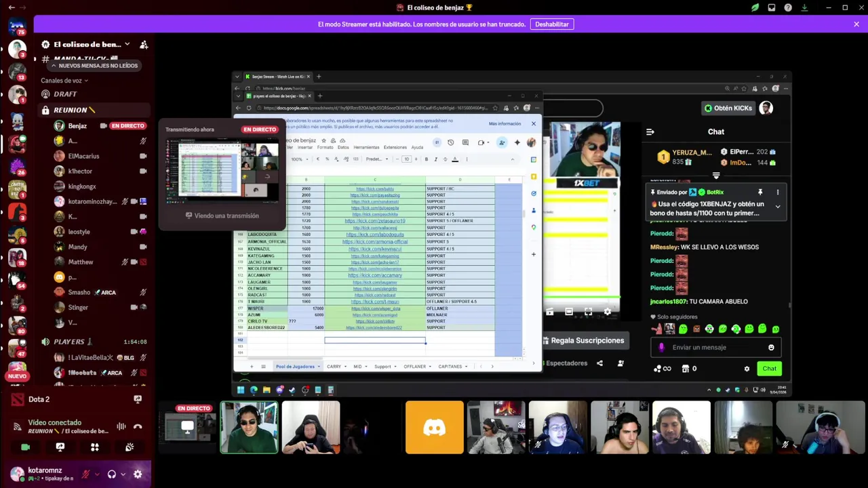Image resolution: width=868 pixels, height=488 pixels.
Task: Open more options on pinned BotRix message
Action: coord(778,192)
